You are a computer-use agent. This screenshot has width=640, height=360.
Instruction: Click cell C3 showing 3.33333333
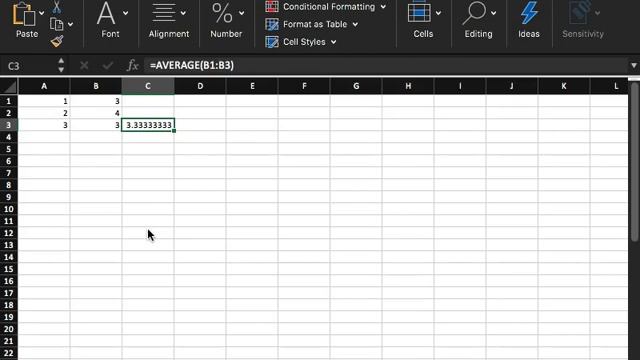click(148, 125)
